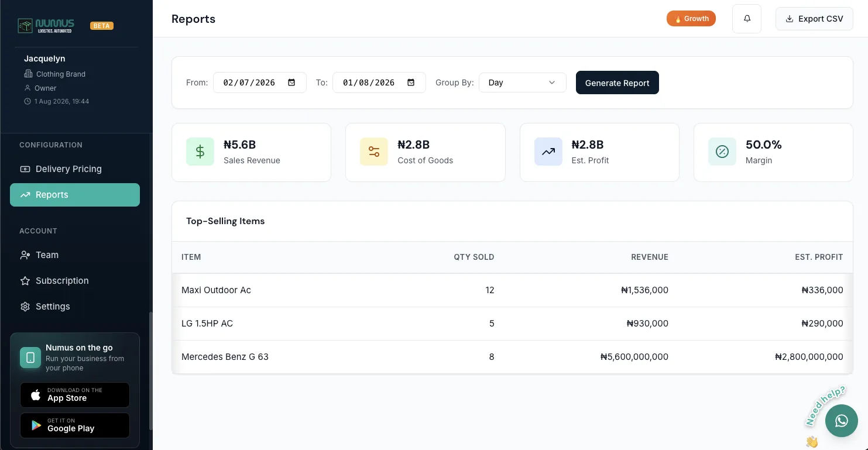The image size is (868, 450).
Task: Open the To date calendar picker icon
Action: tap(411, 83)
